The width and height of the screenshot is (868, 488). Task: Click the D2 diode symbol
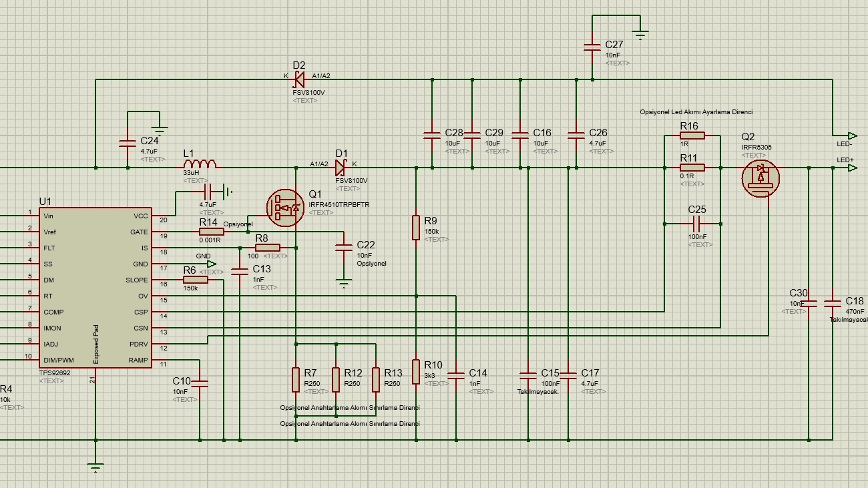point(299,79)
